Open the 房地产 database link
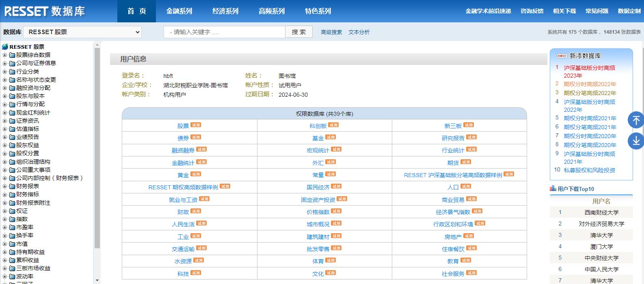The width and height of the screenshot is (644, 284). coord(453,237)
